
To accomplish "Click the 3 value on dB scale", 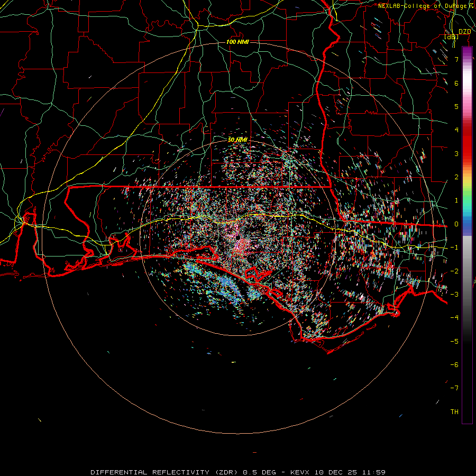I will 456,153.
